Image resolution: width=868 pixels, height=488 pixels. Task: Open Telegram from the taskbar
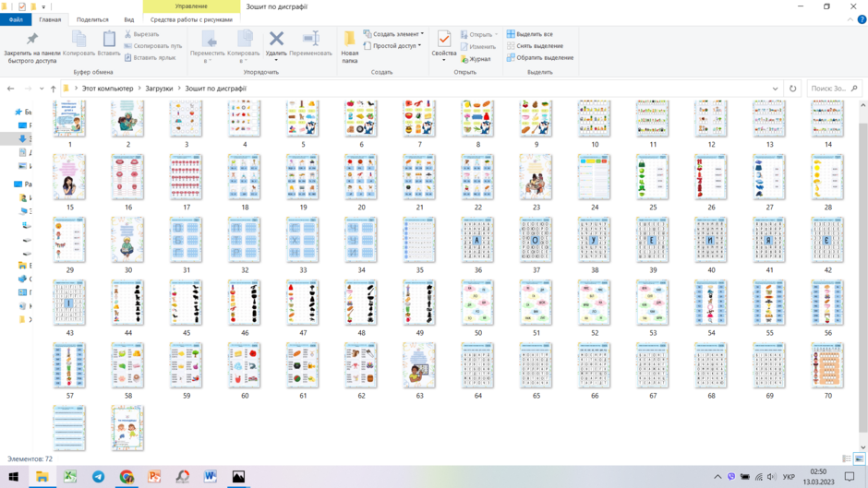coord(99,476)
